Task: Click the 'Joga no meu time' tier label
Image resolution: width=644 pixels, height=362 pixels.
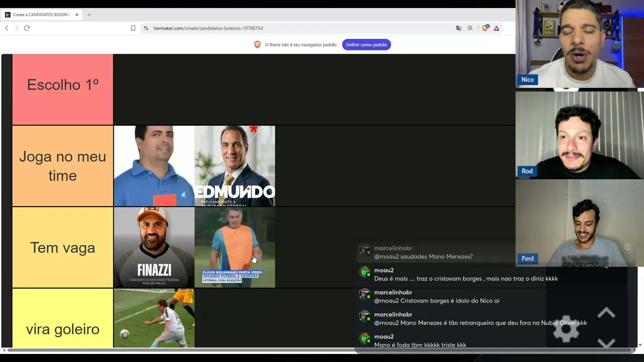Action: [62, 166]
